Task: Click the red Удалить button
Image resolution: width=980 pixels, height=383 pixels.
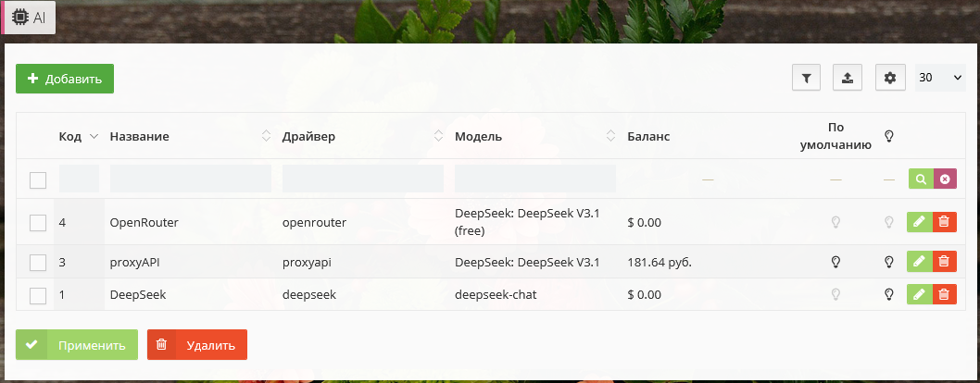Action: (197, 345)
